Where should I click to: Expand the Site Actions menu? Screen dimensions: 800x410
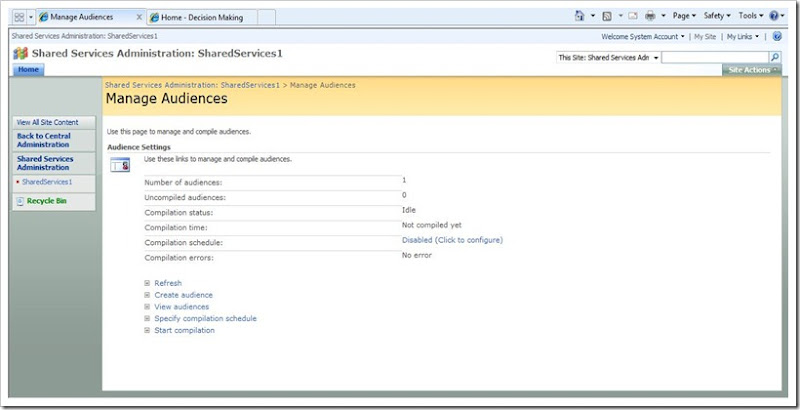point(750,70)
